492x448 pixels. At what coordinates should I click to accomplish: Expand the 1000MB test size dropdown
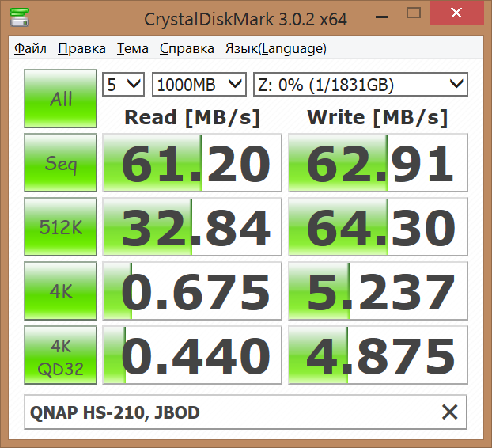tap(199, 84)
